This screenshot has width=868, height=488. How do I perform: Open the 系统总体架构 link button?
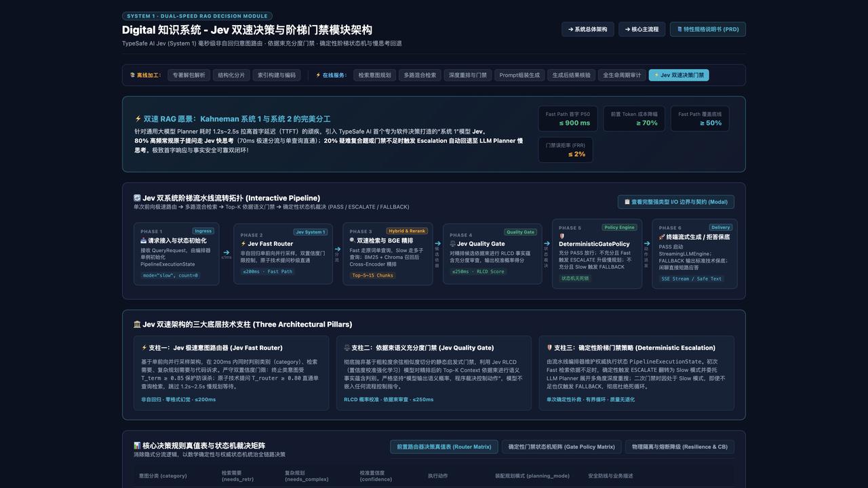click(587, 29)
